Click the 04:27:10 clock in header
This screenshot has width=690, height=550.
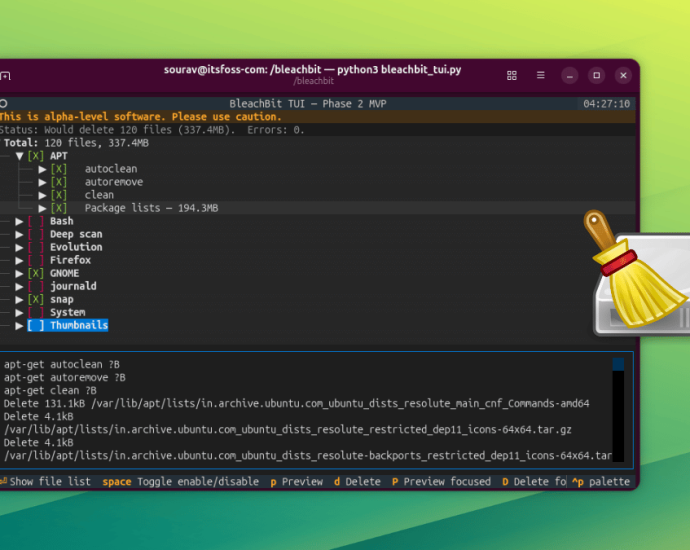(606, 104)
